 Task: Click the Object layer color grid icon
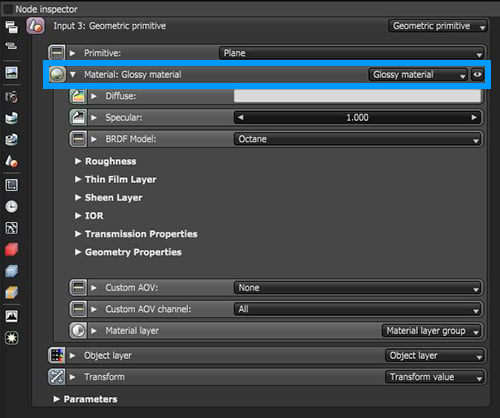(x=57, y=355)
